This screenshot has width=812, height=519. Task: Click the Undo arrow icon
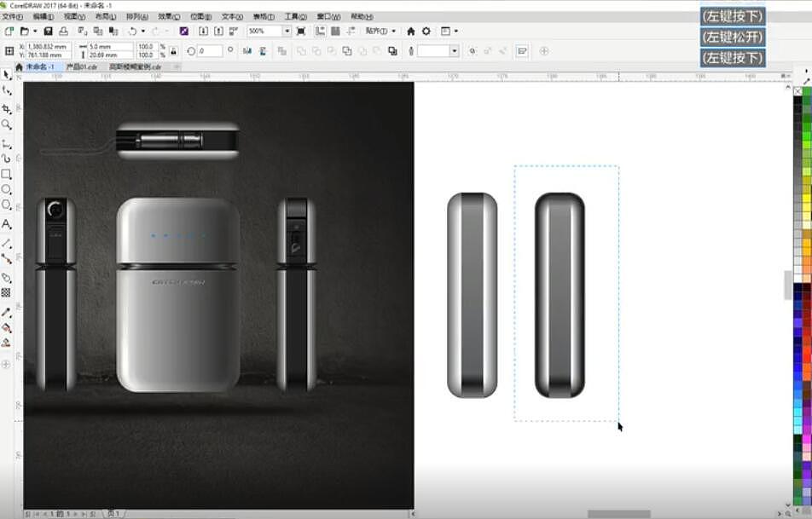pos(132,31)
